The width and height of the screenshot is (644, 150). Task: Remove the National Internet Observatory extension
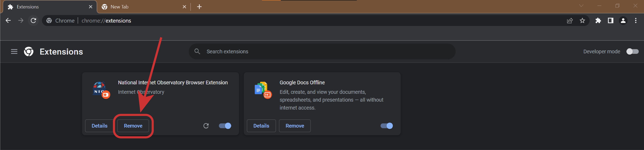pyautogui.click(x=133, y=126)
